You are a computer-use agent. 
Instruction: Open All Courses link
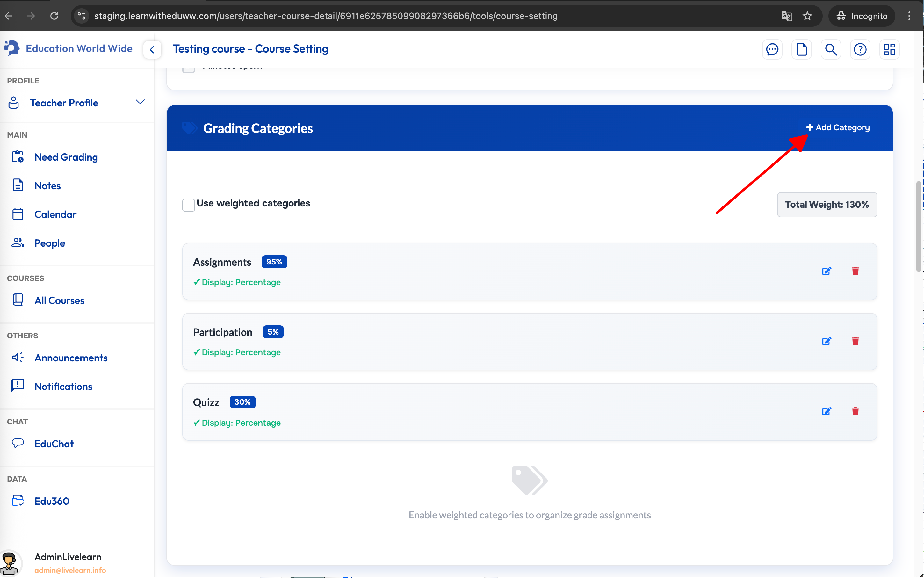tap(59, 300)
